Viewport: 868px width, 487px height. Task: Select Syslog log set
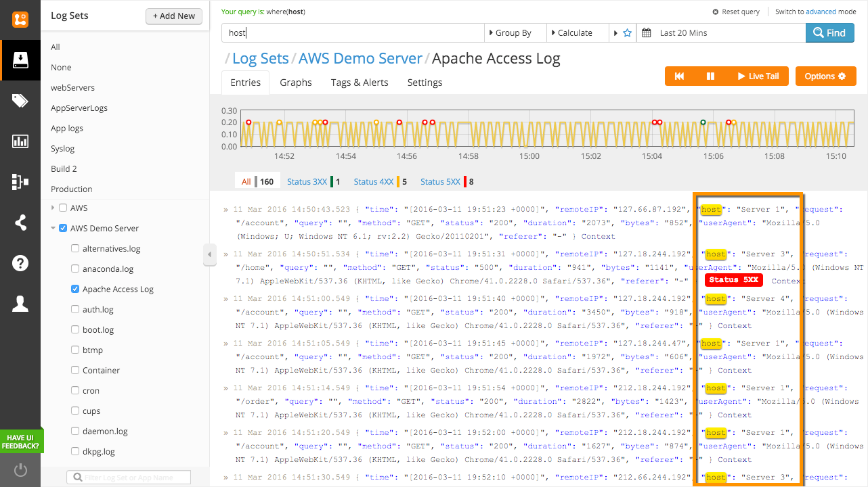63,149
